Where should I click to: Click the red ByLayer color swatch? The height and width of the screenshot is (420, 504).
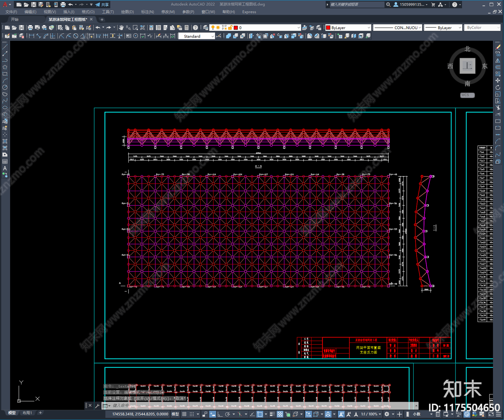[328, 28]
